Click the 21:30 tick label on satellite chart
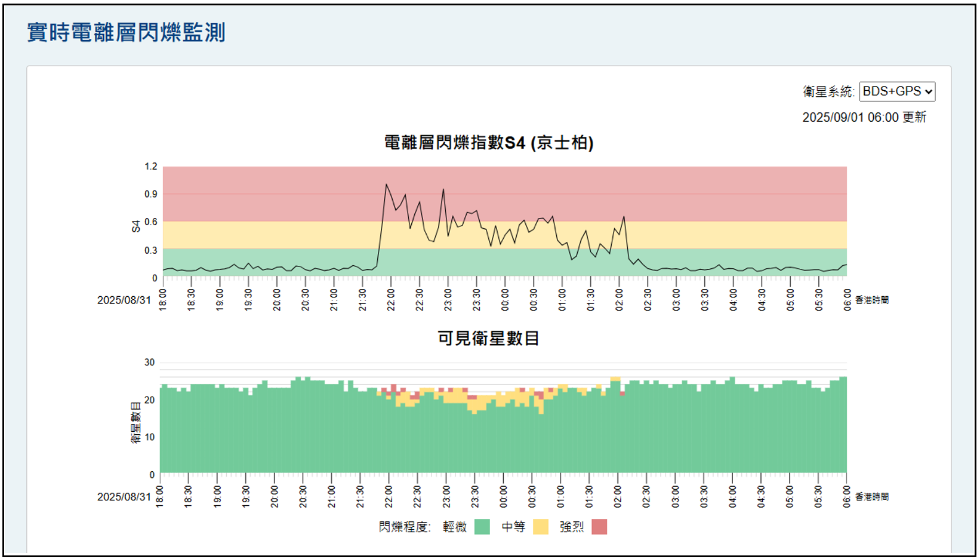 click(360, 497)
